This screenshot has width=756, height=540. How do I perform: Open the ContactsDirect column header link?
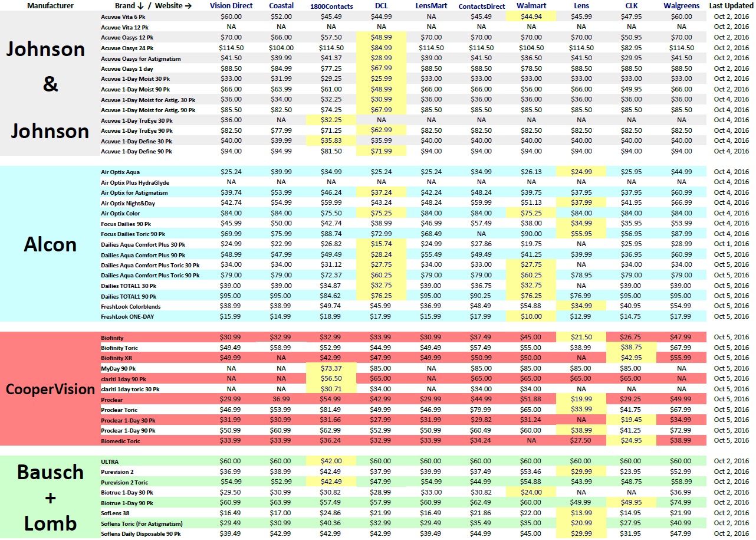(482, 6)
